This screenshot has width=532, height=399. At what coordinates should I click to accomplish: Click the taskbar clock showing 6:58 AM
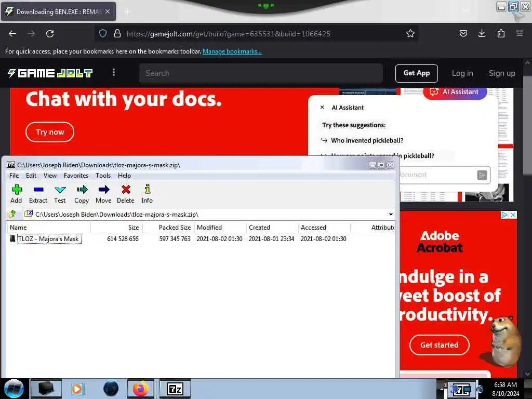(506, 389)
